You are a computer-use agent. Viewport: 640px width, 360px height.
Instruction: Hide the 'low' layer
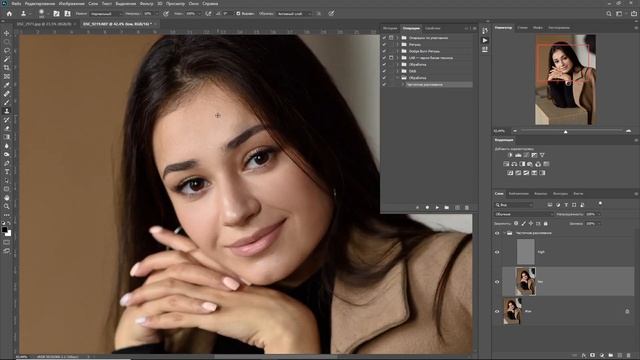(497, 282)
